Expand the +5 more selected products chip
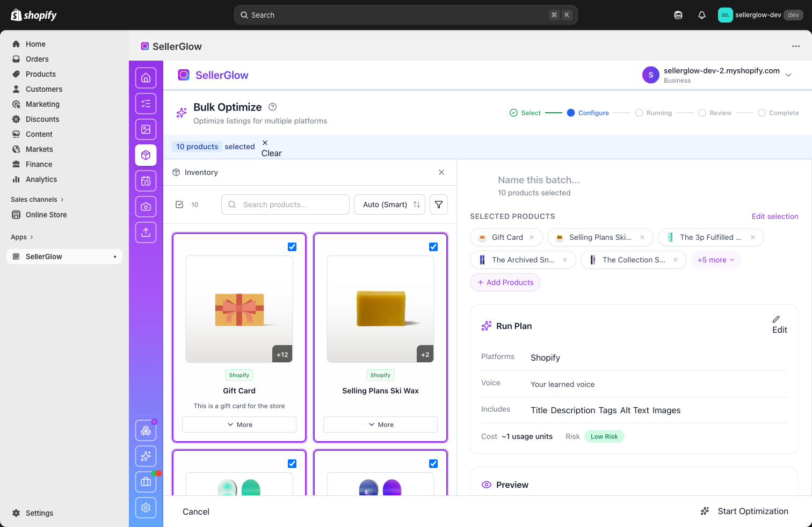Viewport: 812px width, 527px height. tap(716, 260)
